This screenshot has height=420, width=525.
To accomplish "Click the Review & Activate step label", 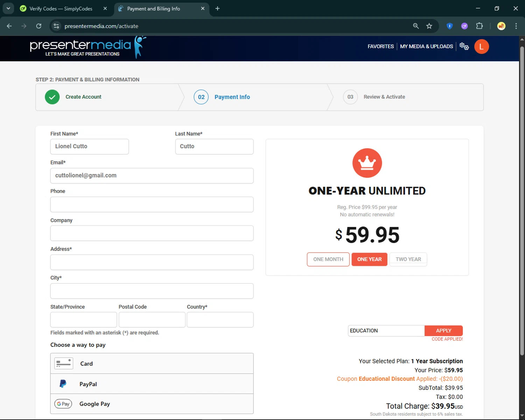I will (384, 97).
